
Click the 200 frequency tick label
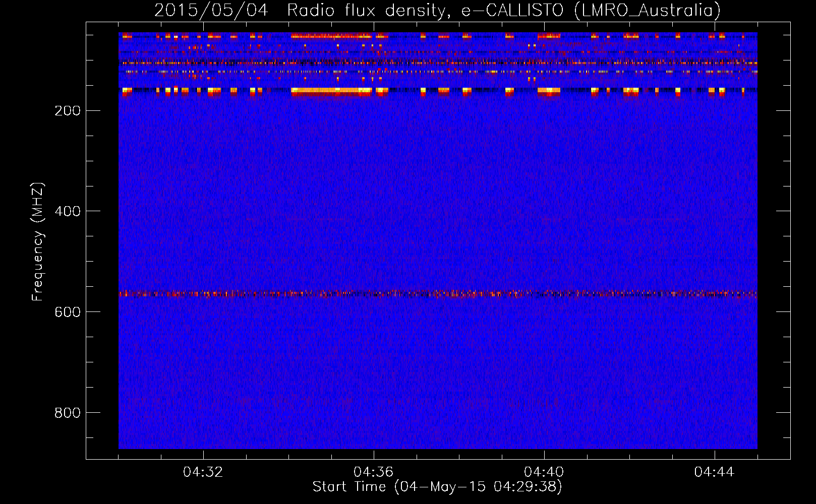(x=68, y=111)
